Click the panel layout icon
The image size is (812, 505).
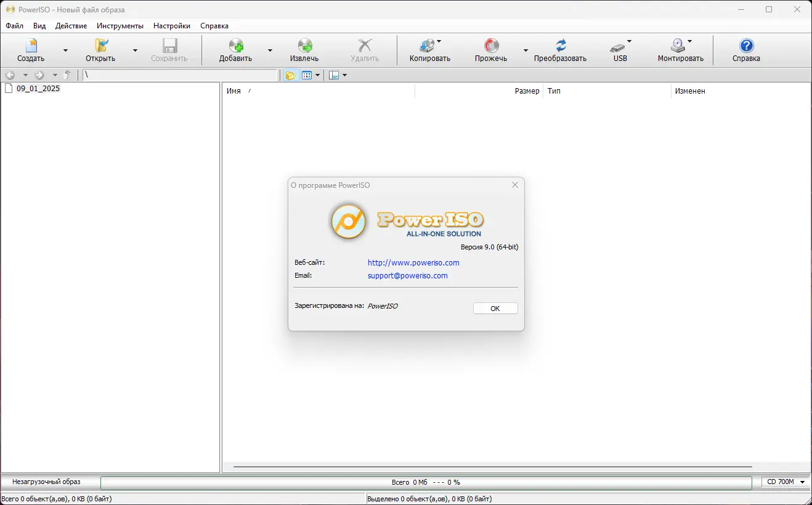[334, 75]
